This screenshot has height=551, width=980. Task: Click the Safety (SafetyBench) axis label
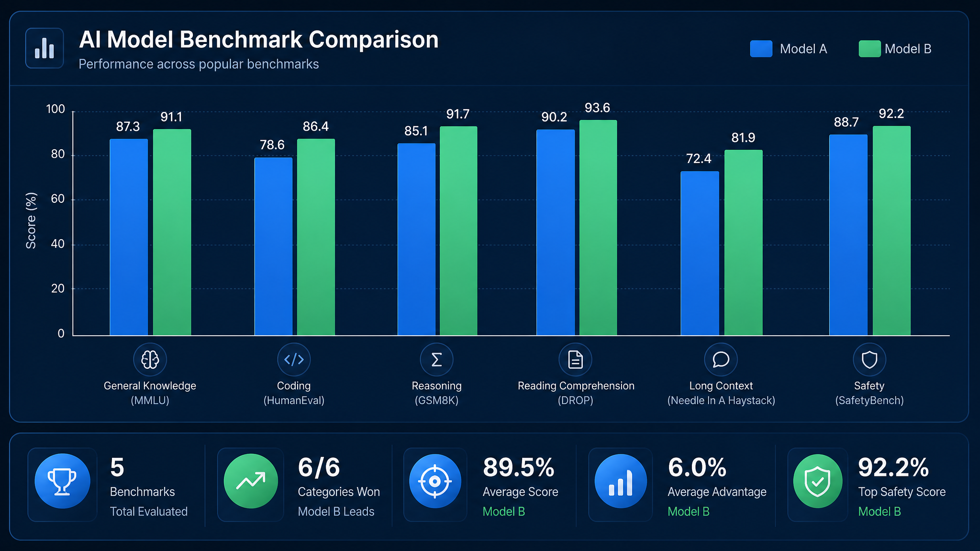[x=869, y=393]
